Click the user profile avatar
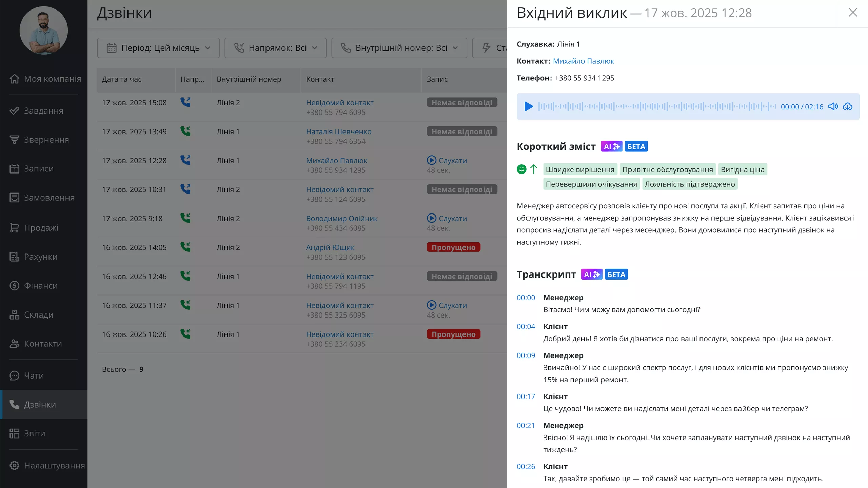This screenshot has width=868, height=488. [x=44, y=30]
